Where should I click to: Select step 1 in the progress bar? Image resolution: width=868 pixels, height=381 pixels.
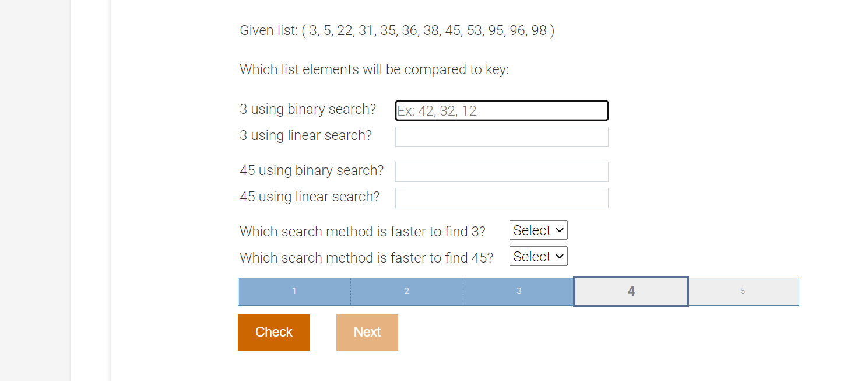pyautogui.click(x=294, y=291)
